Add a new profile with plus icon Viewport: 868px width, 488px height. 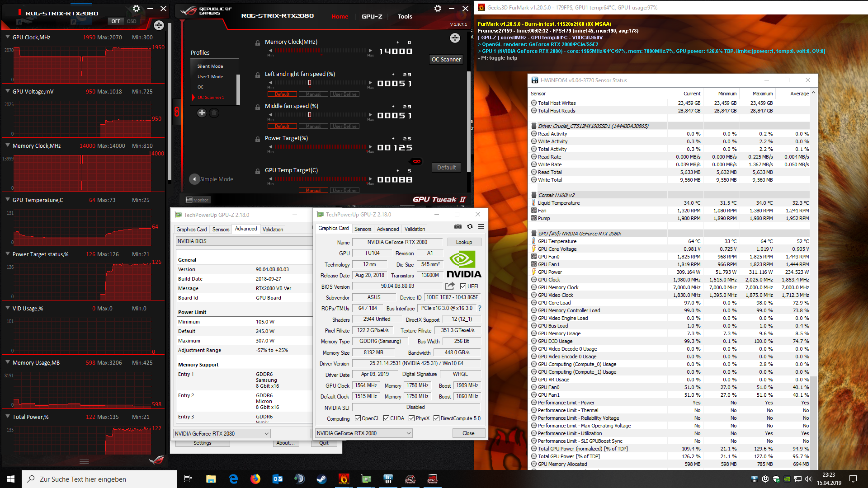[x=202, y=113]
